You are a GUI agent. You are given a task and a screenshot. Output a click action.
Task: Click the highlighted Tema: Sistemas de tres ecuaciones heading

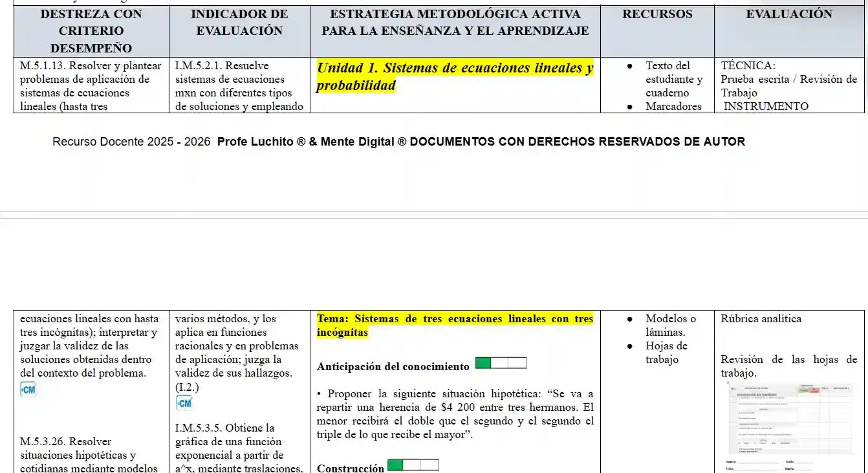click(x=455, y=325)
